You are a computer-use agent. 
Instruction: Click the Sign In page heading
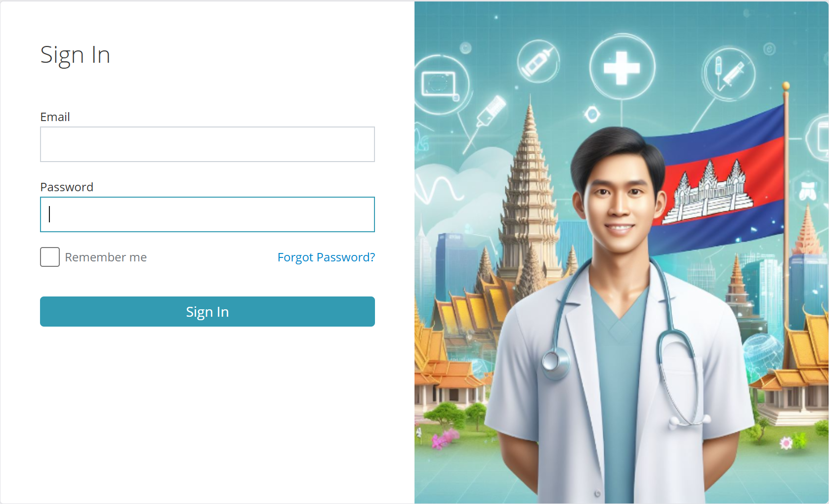(75, 55)
